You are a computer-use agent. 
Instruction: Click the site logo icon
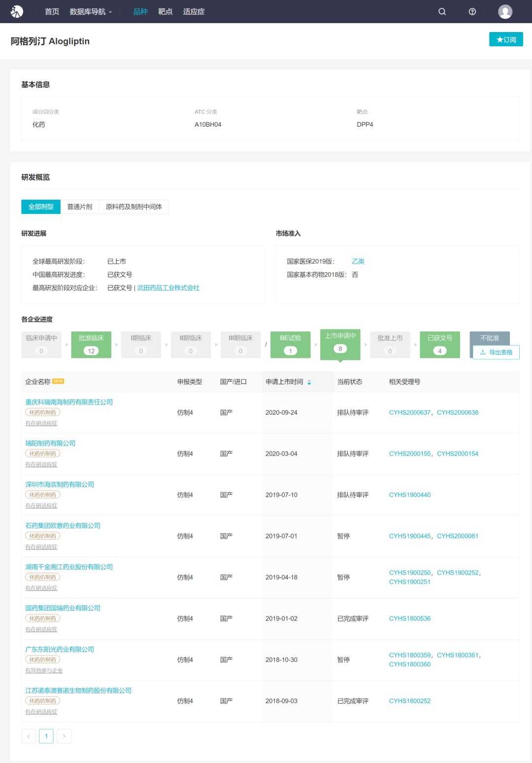pyautogui.click(x=17, y=11)
